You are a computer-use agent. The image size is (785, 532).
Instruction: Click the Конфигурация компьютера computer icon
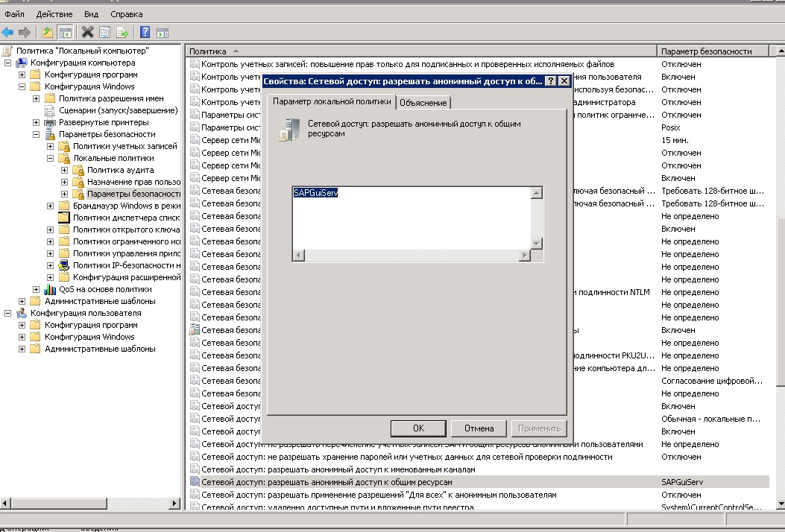[x=22, y=63]
